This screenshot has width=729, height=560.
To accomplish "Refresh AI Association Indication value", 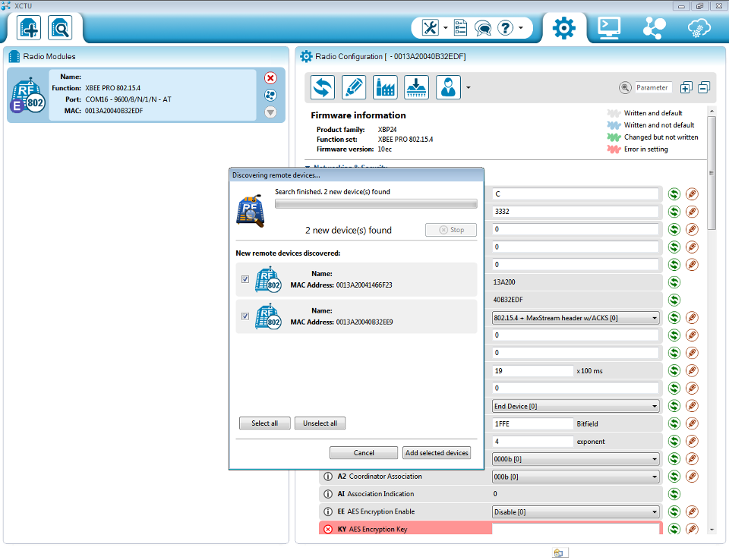I will tap(674, 494).
